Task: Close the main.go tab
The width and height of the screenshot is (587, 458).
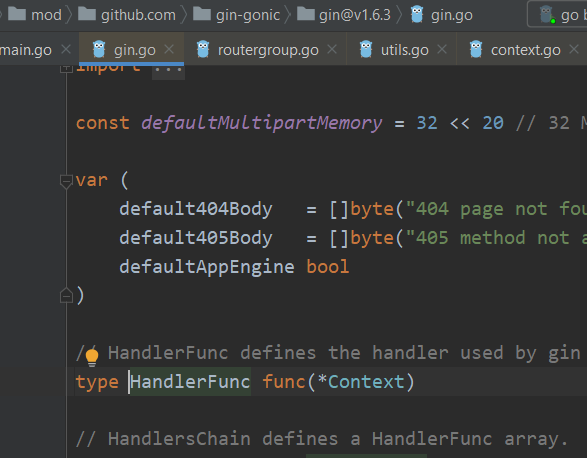Action: [66, 49]
